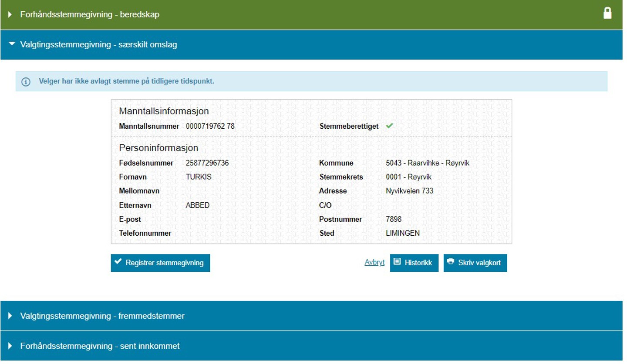Expand Valgtingsstemmegivning - fremmedstemmer arrow

click(10, 316)
